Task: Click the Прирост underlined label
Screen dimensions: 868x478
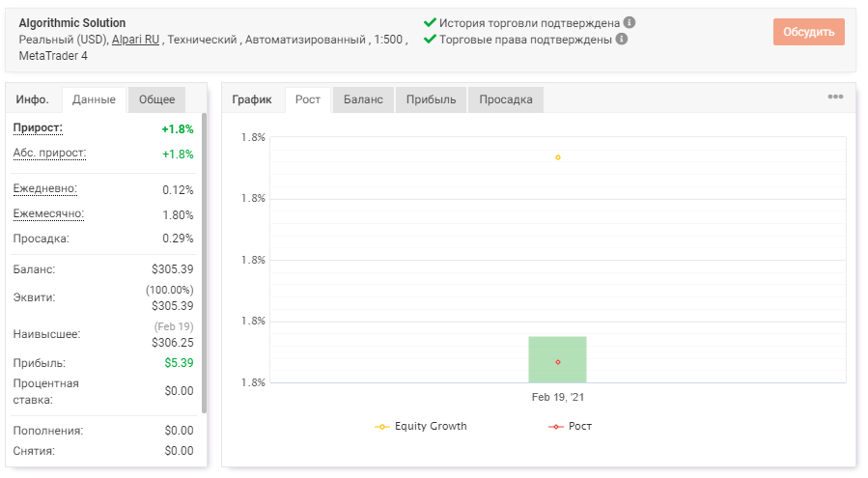Action: [x=38, y=127]
